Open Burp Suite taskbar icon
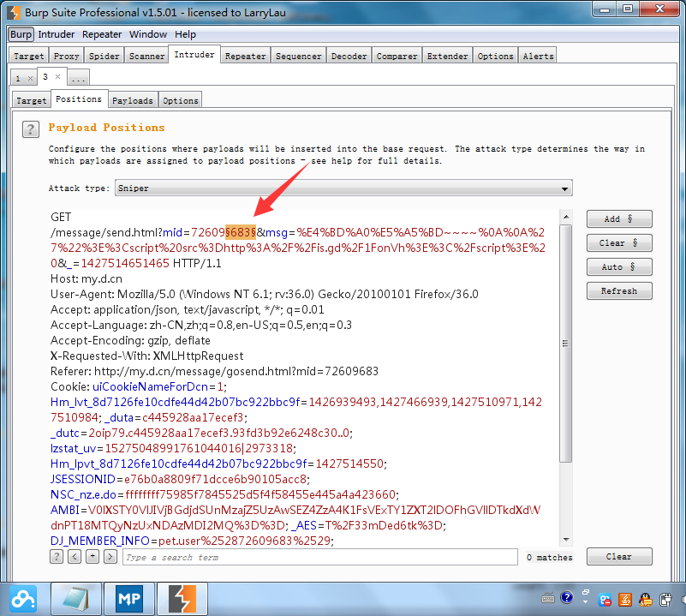 [x=182, y=599]
